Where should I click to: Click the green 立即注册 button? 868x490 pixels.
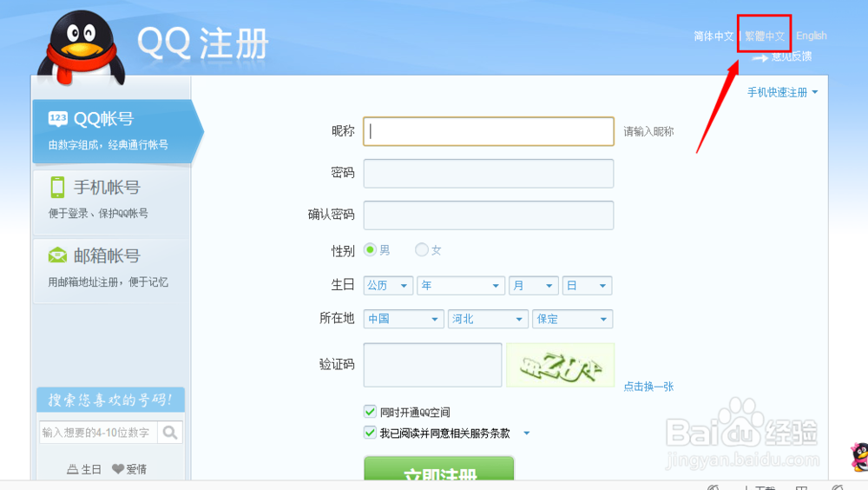click(439, 468)
